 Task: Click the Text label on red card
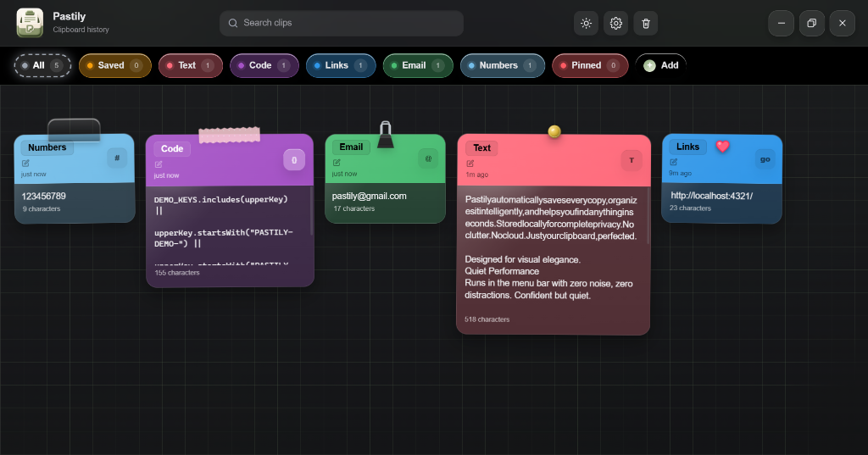(x=481, y=147)
